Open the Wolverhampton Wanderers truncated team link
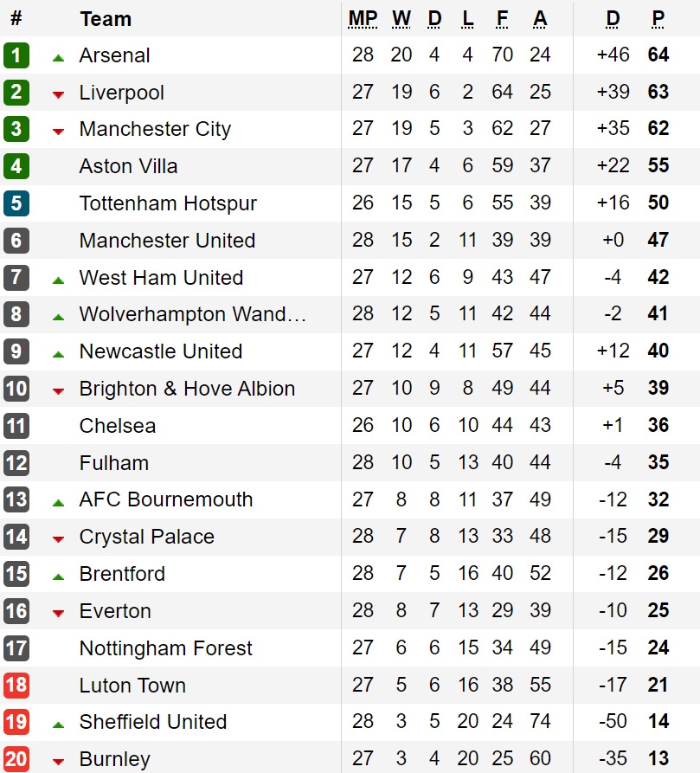Image resolution: width=700 pixels, height=773 pixels. point(193,314)
